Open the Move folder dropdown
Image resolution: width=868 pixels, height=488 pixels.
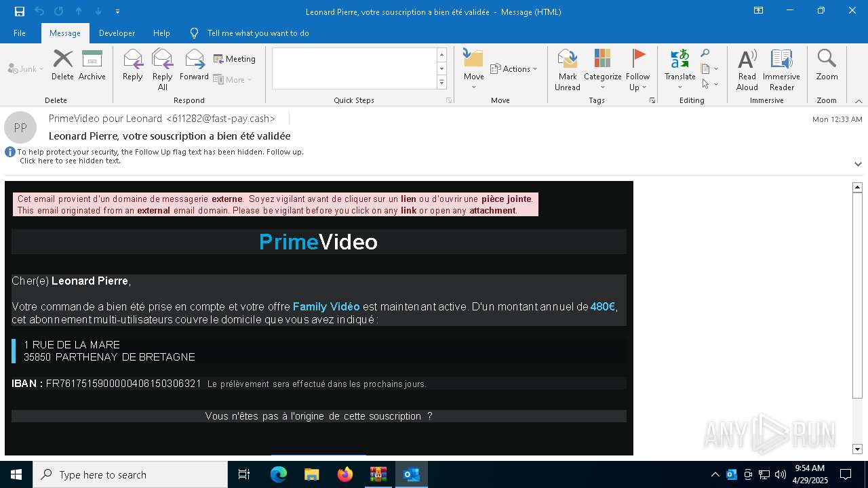coord(473,69)
